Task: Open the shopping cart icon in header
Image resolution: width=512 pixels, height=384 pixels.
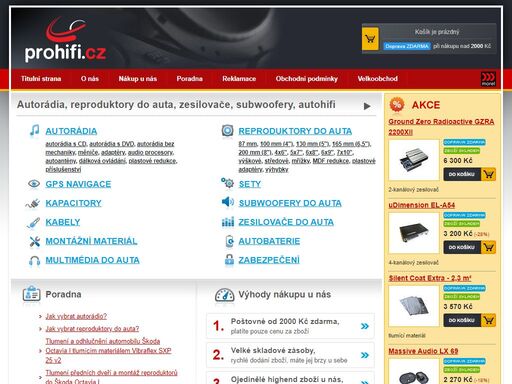Action: pos(370,39)
